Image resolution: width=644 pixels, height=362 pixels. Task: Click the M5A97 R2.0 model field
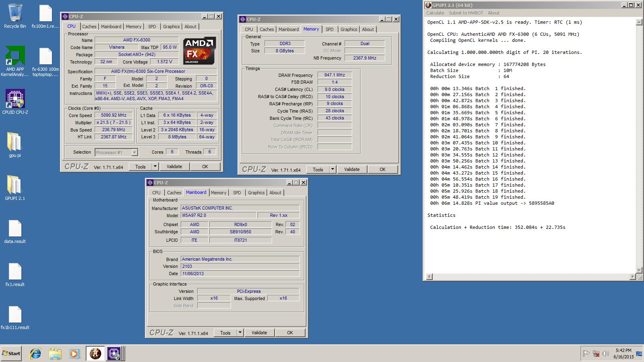pyautogui.click(x=218, y=215)
